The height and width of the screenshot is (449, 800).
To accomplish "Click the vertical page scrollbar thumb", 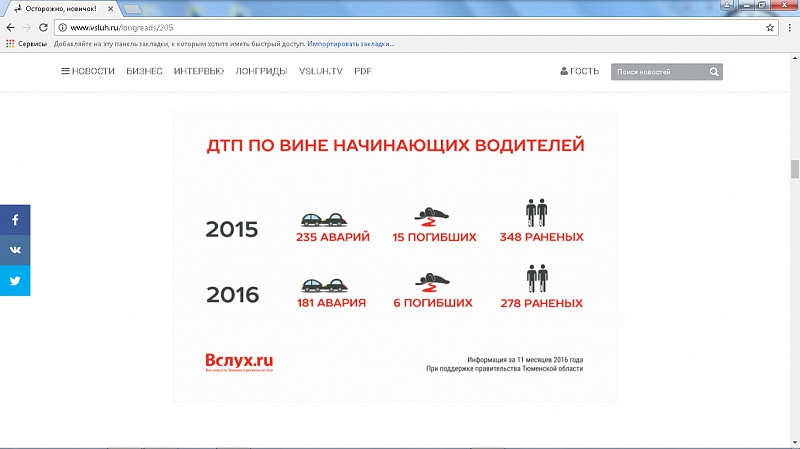I will pos(794,168).
